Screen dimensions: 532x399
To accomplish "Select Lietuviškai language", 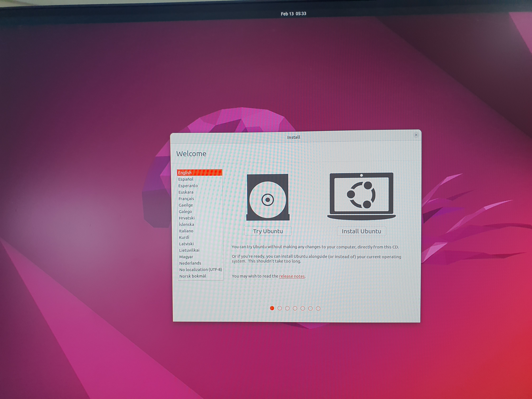I will click(201, 250).
